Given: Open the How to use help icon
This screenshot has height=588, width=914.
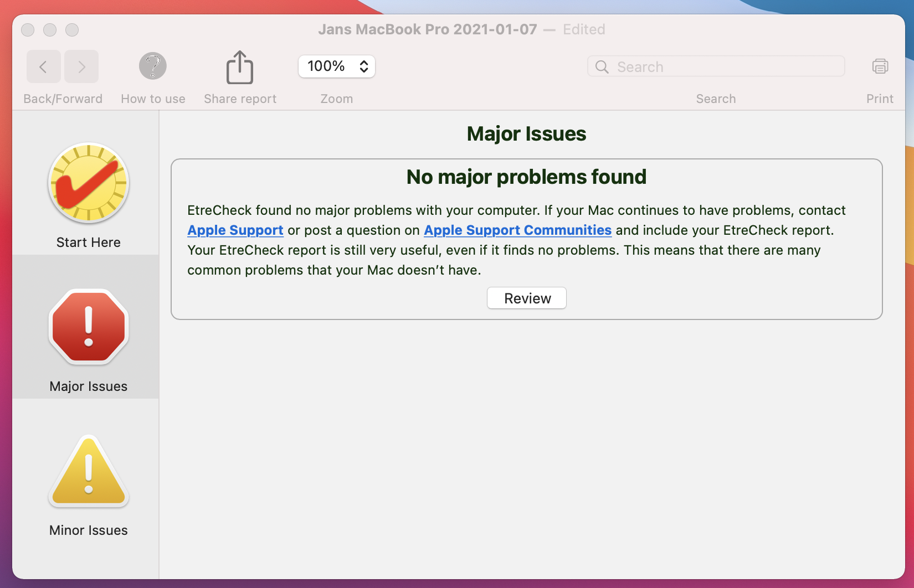Looking at the screenshot, I should coord(153,66).
